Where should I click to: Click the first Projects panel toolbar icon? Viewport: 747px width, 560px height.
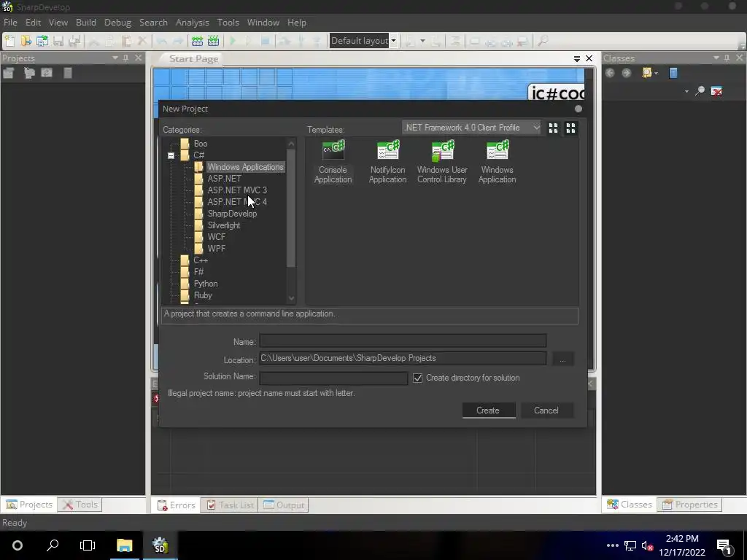click(x=9, y=73)
